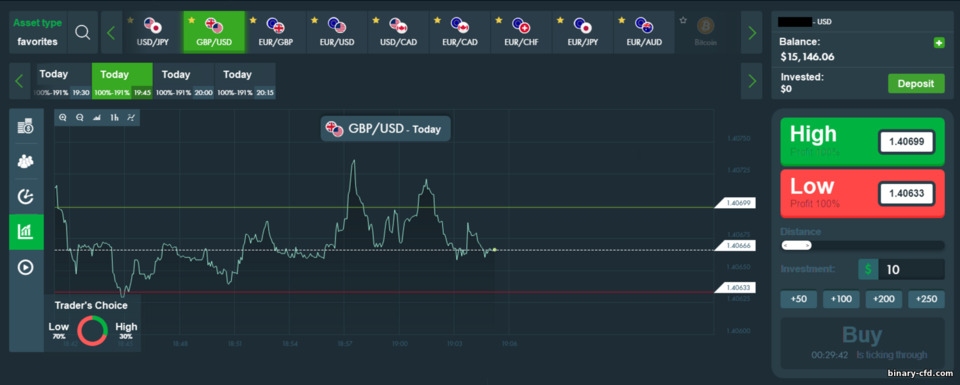This screenshot has width=960, height=385.
Task: Toggle favorite star for EUR/CAD
Action: tap(437, 20)
